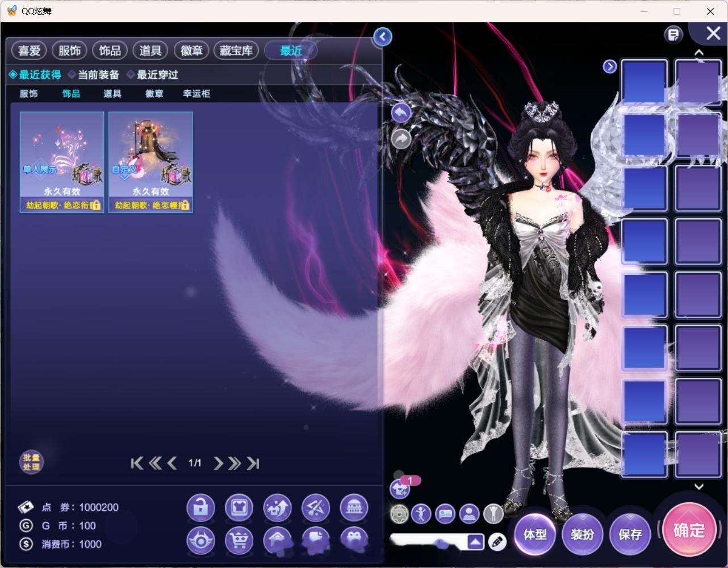
Task: Confirm with the pink 确定 button
Action: click(x=689, y=531)
